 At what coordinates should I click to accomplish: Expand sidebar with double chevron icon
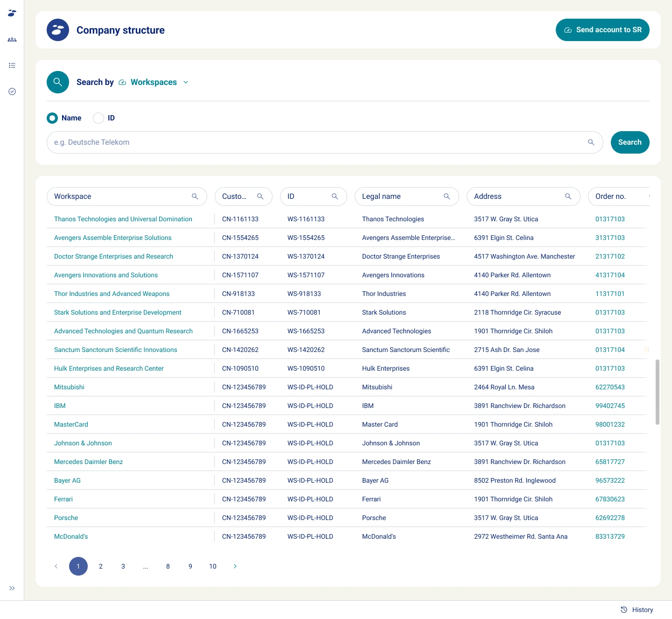[x=12, y=588]
